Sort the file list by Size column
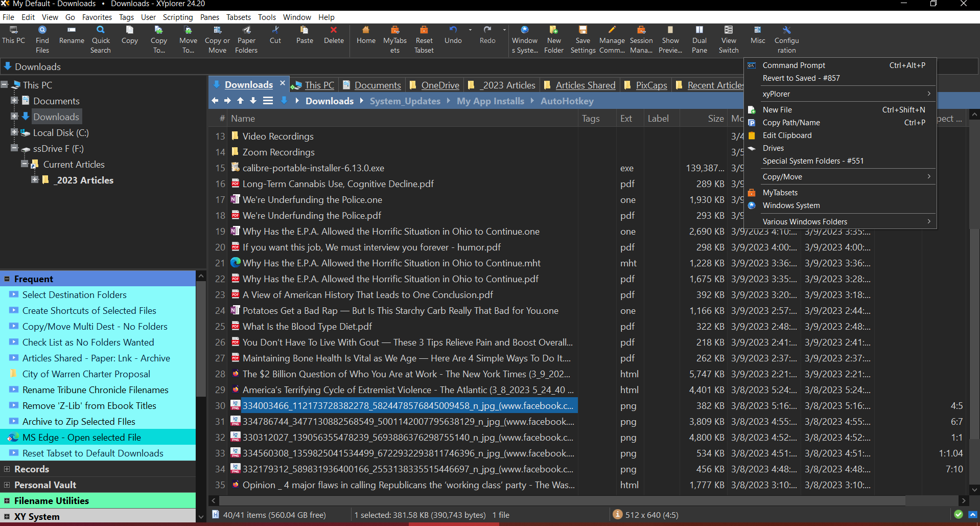 [704, 119]
